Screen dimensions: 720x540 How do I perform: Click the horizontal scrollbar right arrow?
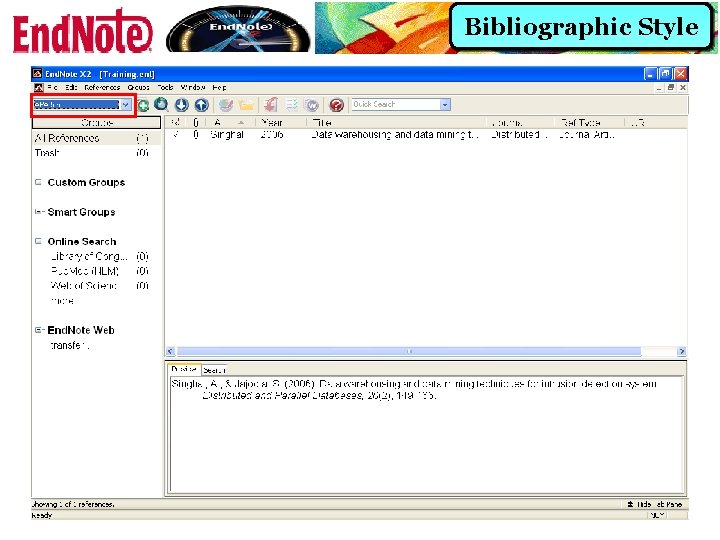(x=681, y=351)
